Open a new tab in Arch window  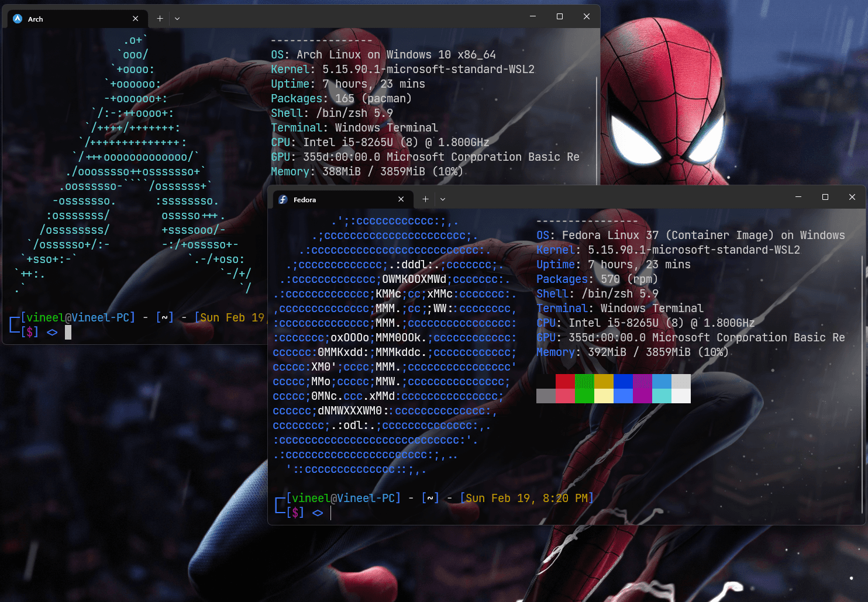(160, 19)
